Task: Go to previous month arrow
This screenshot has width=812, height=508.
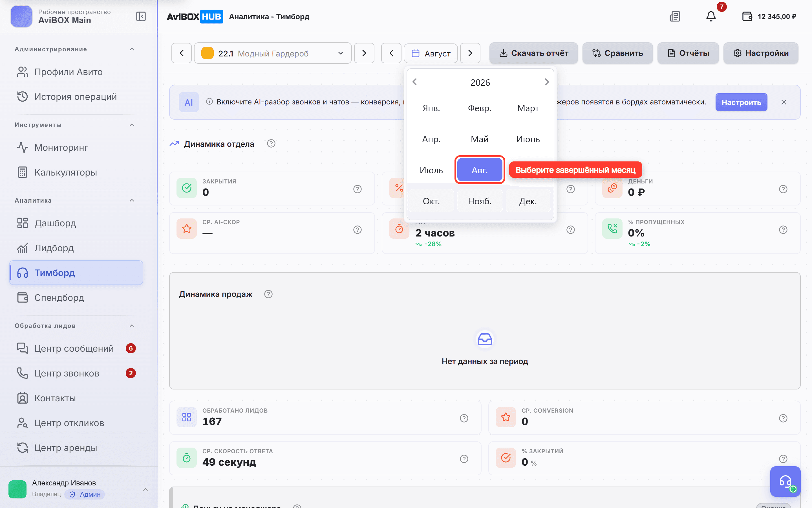Action: pos(391,53)
